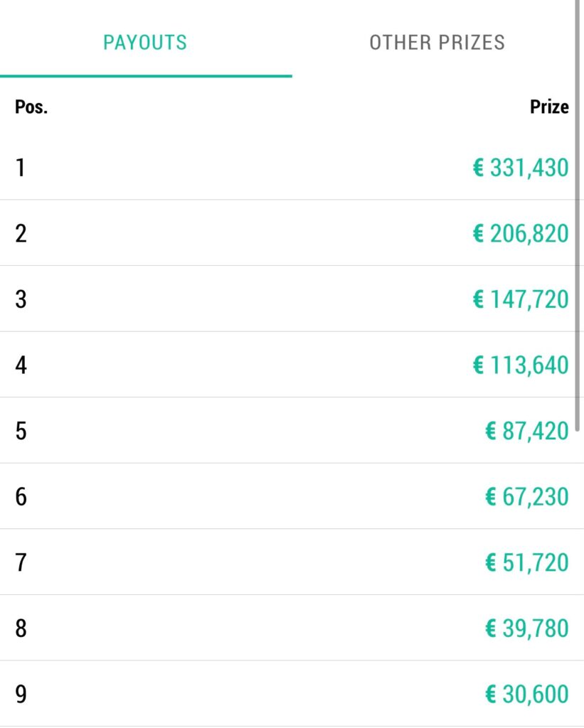Screen dimensions: 584x728
Task: Select the position 1 payout row
Action: click(x=292, y=167)
